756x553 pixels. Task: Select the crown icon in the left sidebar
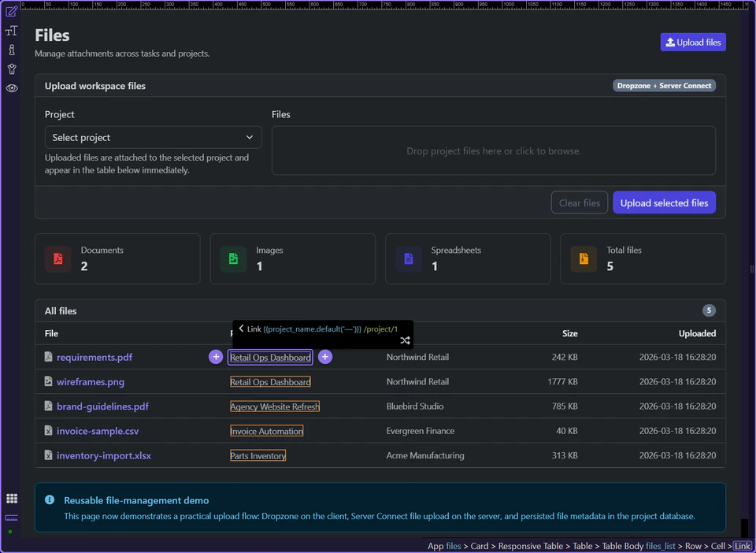click(x=11, y=69)
